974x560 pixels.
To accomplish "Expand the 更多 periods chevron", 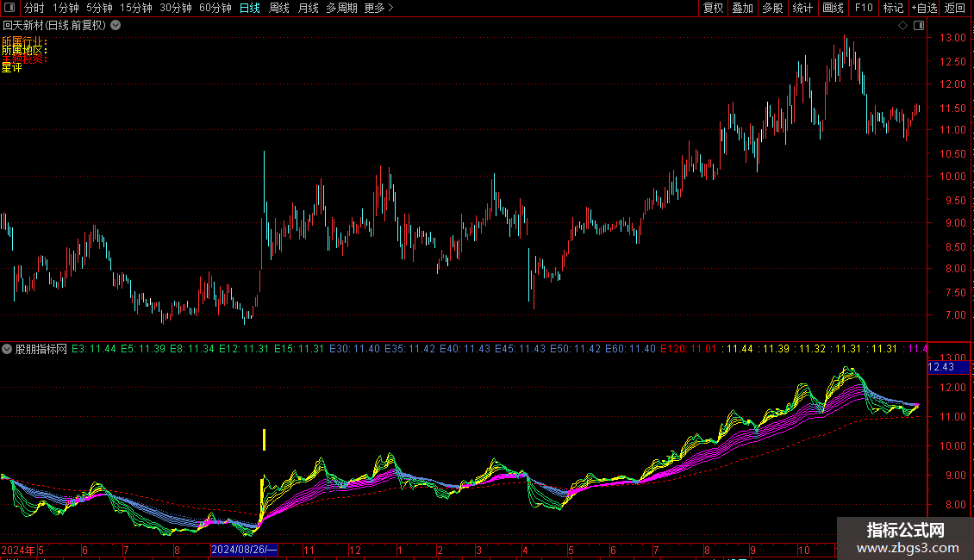I will (379, 8).
